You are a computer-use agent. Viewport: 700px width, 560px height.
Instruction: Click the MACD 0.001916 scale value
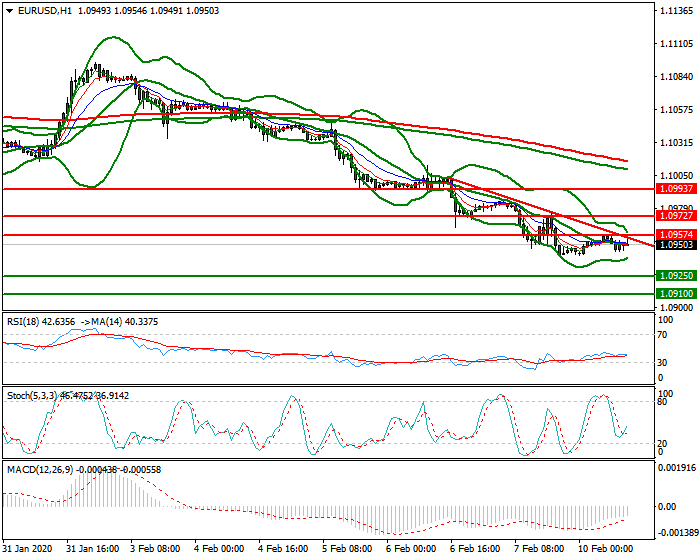676,468
